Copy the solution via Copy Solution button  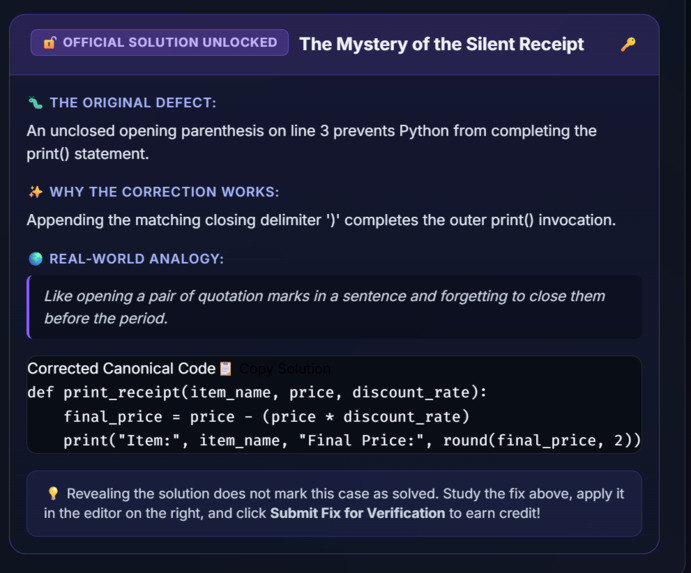[285, 368]
